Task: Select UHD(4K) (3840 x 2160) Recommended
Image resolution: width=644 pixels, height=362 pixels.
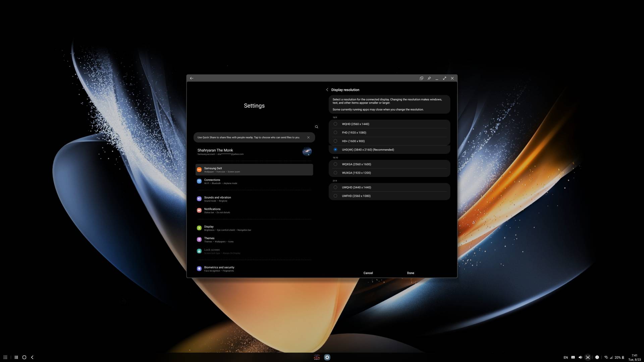Action: (389, 149)
